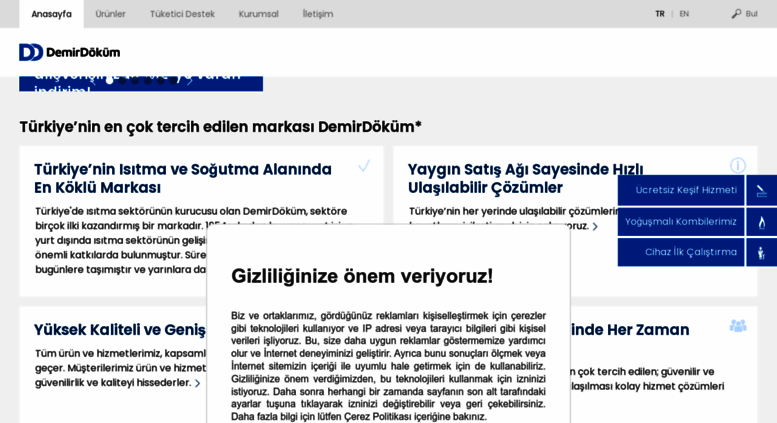Image resolution: width=777 pixels, height=423 pixels.
Task: Switch language to EN
Action: [684, 14]
